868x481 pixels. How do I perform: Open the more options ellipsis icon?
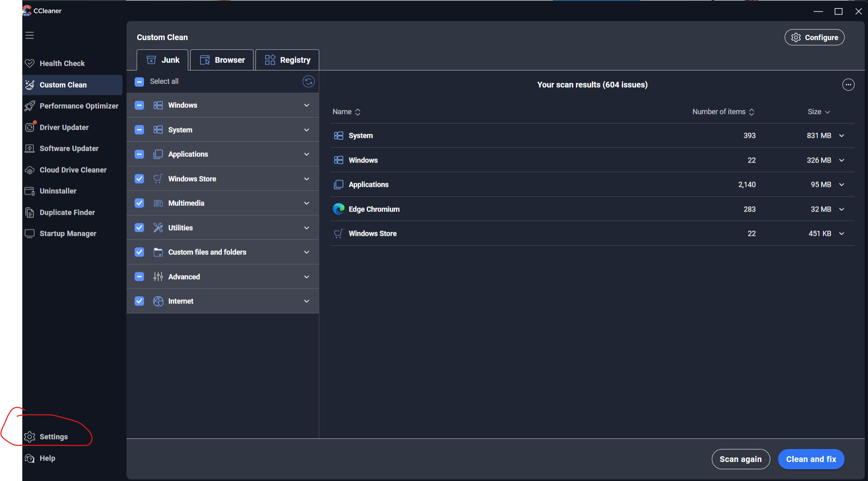[848, 85]
